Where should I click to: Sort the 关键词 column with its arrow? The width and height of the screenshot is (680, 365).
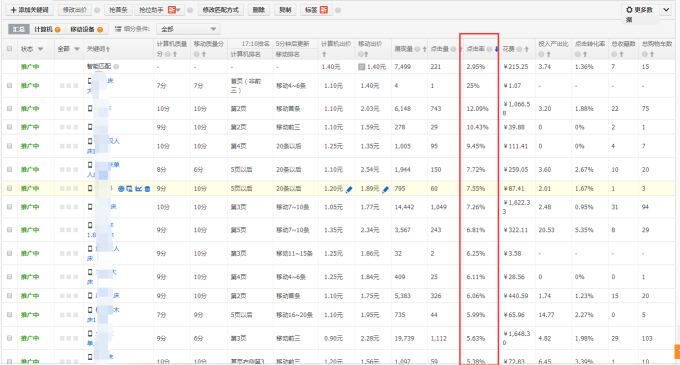(108, 49)
